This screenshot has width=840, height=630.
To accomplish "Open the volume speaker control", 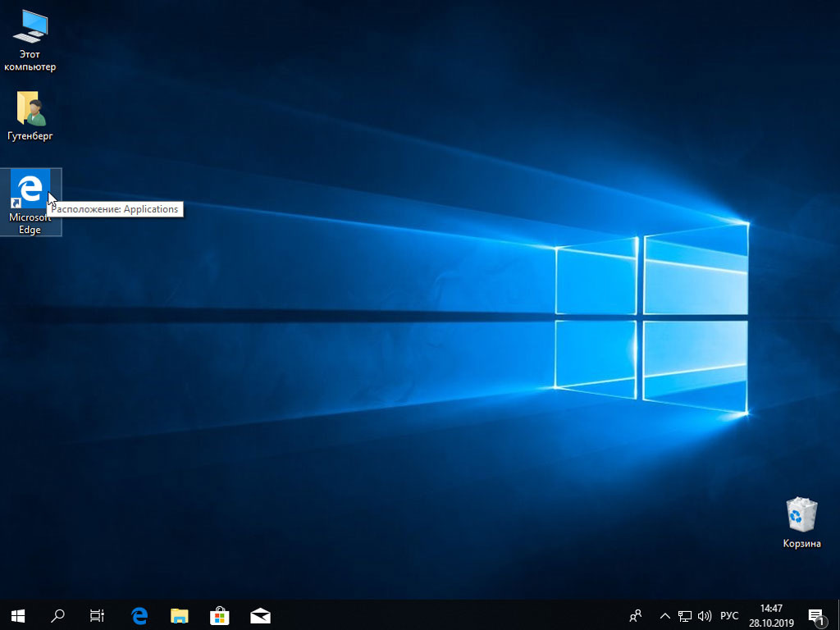I will click(x=705, y=615).
